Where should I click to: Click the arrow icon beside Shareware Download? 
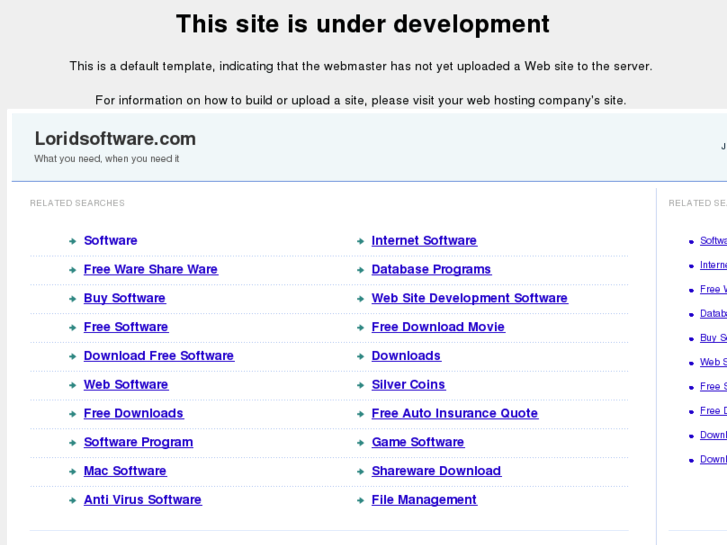[360, 471]
